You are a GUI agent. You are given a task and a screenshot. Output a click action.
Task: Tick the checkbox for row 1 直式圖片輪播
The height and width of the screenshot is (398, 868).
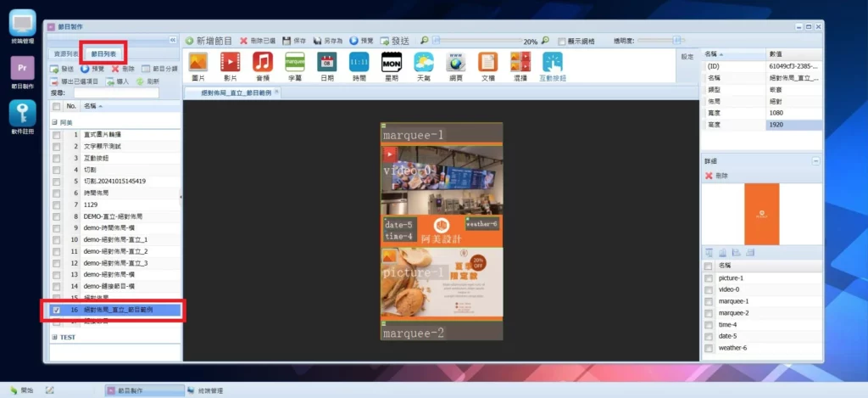click(x=57, y=135)
